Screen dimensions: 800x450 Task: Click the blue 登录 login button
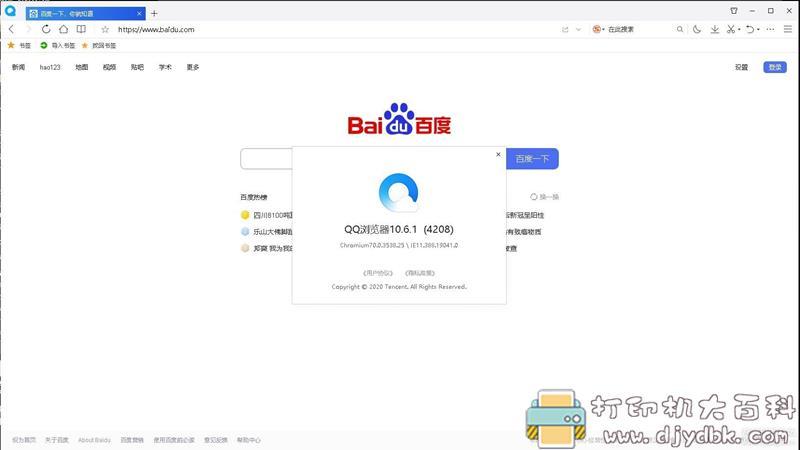tap(775, 67)
